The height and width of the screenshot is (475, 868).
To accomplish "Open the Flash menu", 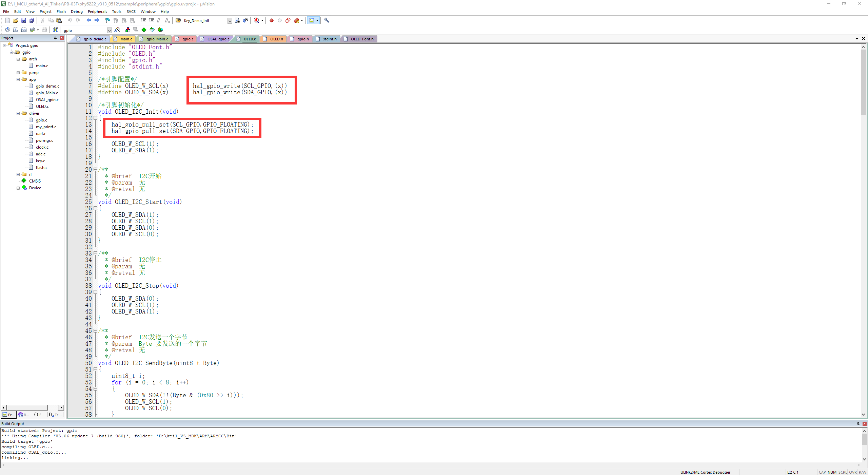I will click(61, 12).
